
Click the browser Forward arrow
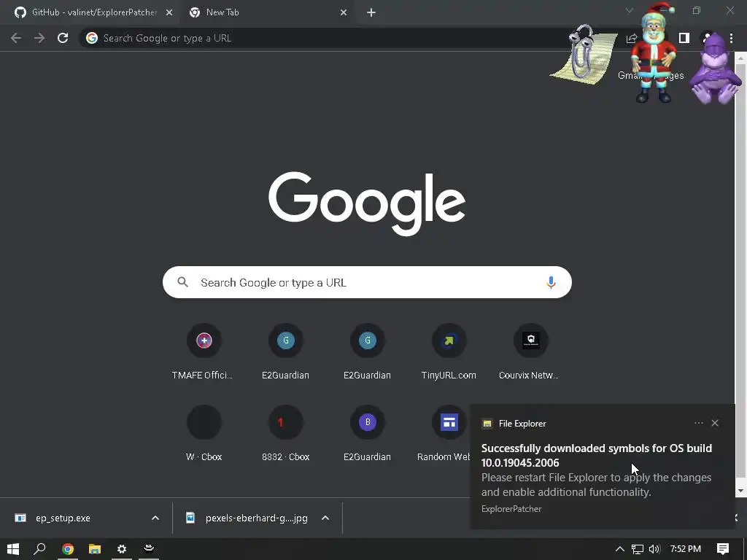coord(39,38)
